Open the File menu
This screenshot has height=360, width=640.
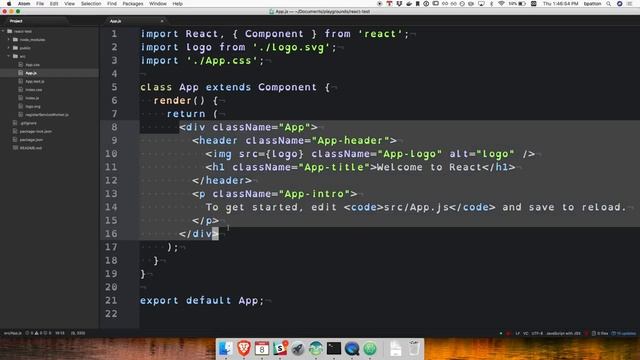coord(40,4)
